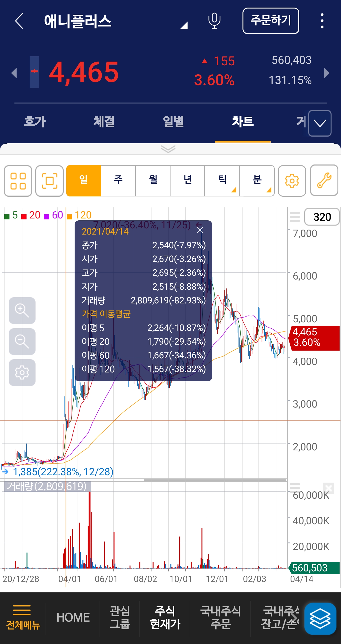Switch to the 일별 tab
This screenshot has height=644, width=341.
[x=173, y=122]
